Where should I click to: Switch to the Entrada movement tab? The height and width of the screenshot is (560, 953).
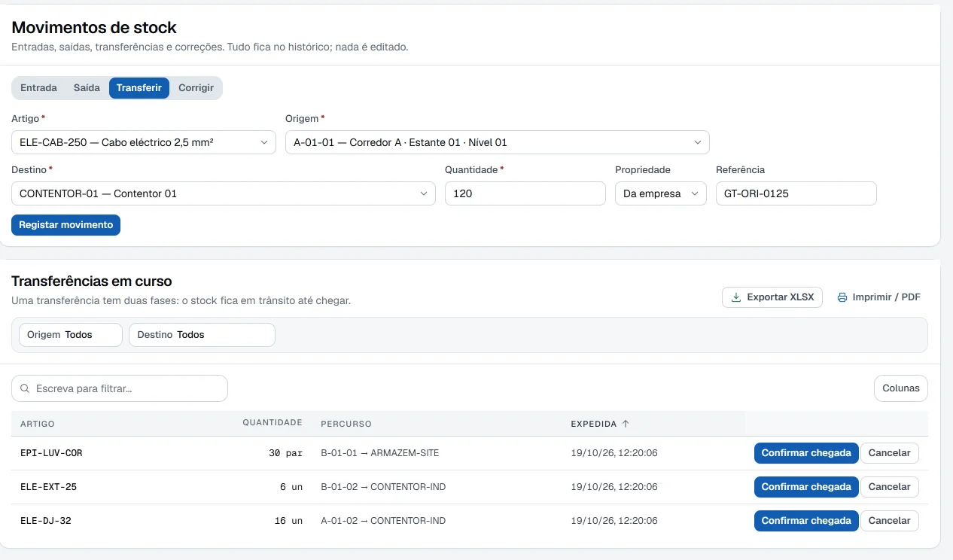point(38,88)
